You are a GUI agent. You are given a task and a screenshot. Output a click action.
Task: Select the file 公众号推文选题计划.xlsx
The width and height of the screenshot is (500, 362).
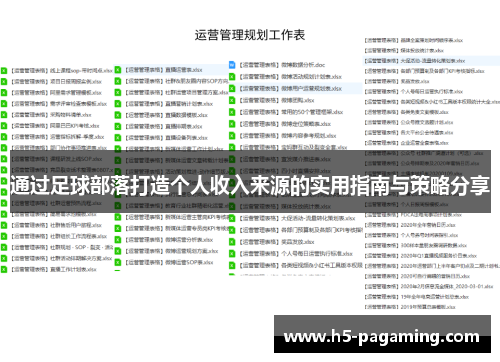pos(409,122)
